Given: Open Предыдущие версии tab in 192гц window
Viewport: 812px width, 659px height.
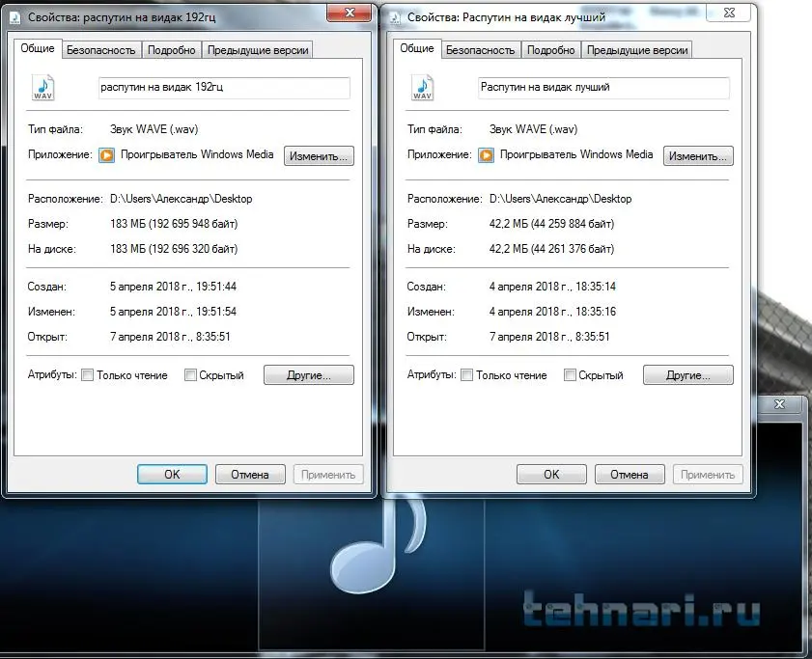Looking at the screenshot, I should point(258,50).
